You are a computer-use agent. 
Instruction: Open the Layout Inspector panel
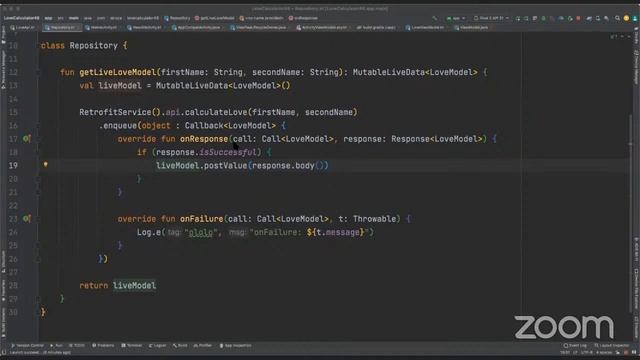(x=612, y=345)
